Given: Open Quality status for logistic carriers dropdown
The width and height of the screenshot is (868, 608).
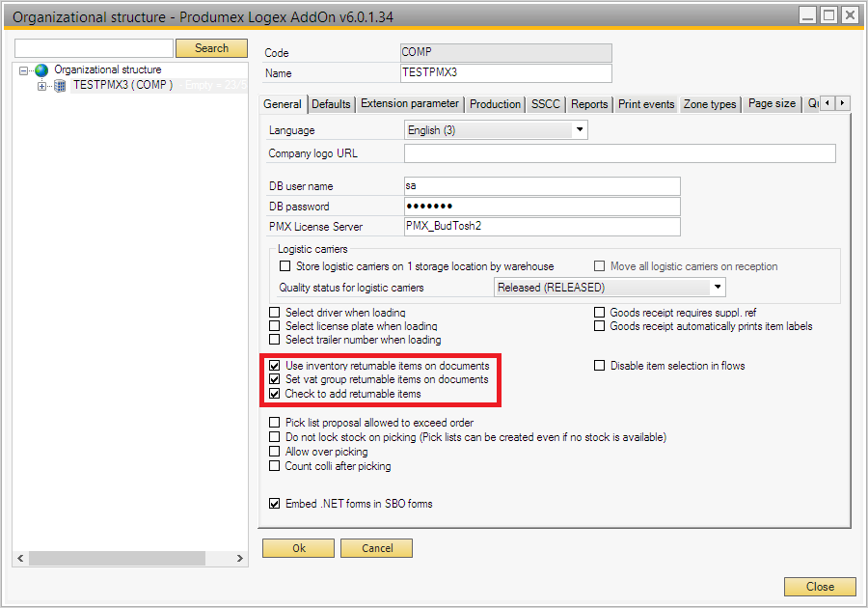Looking at the screenshot, I should click(717, 288).
